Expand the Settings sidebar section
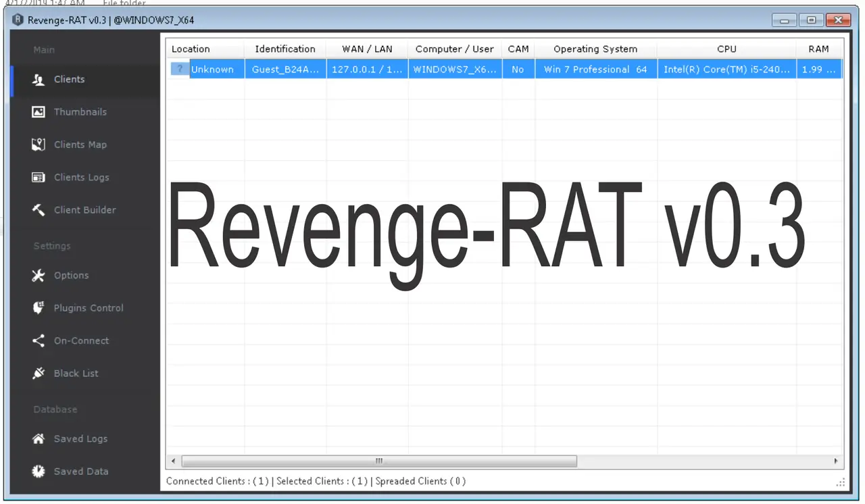865x504 pixels. pos(51,245)
